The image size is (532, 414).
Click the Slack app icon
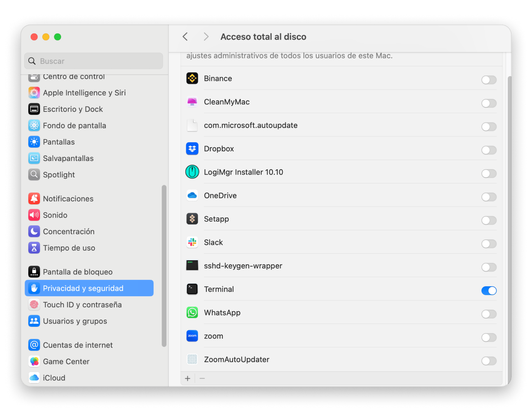point(192,242)
